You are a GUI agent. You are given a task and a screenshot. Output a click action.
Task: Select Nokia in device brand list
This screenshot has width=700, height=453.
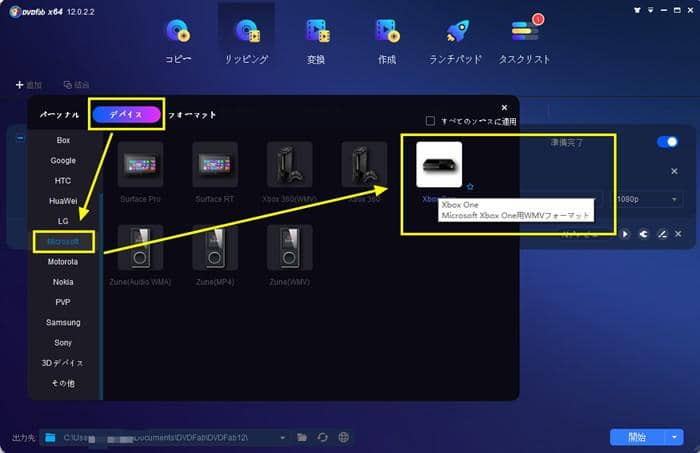coord(63,282)
